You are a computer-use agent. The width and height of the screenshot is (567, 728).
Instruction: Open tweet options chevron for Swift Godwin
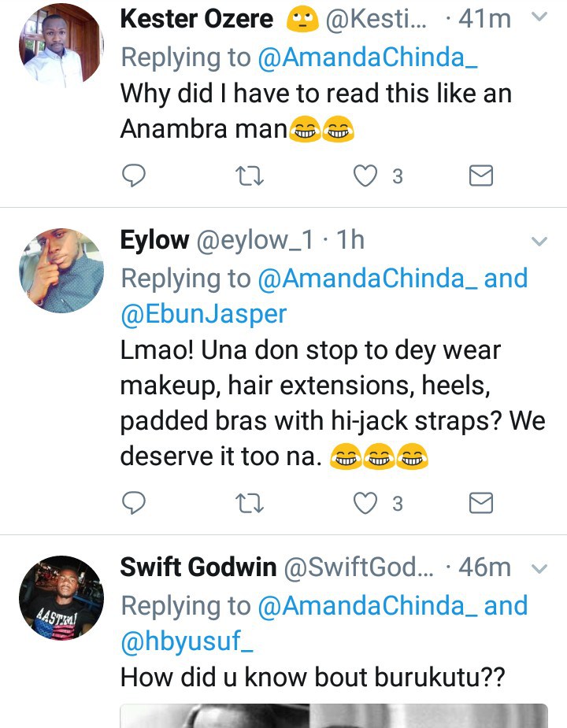pyautogui.click(x=539, y=568)
